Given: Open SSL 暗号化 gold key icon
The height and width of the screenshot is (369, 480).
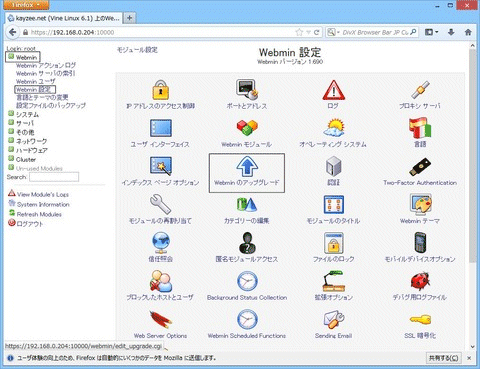Looking at the screenshot, I should click(420, 320).
